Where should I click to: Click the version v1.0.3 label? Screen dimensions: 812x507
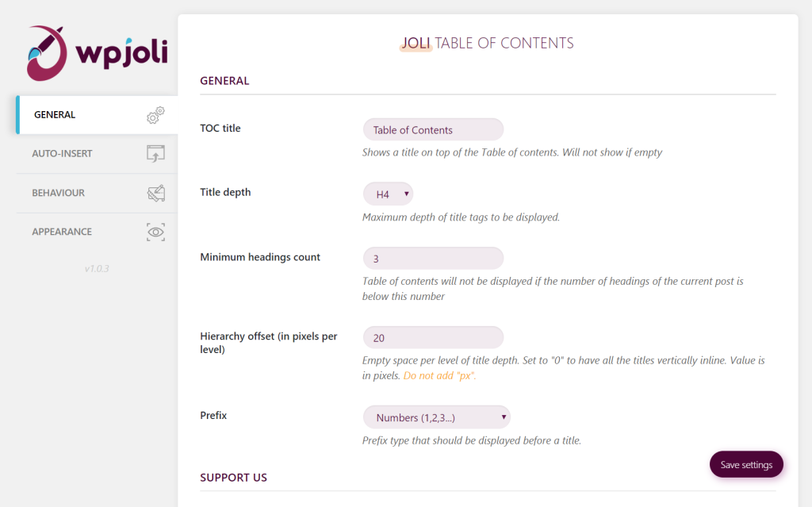[x=97, y=269]
